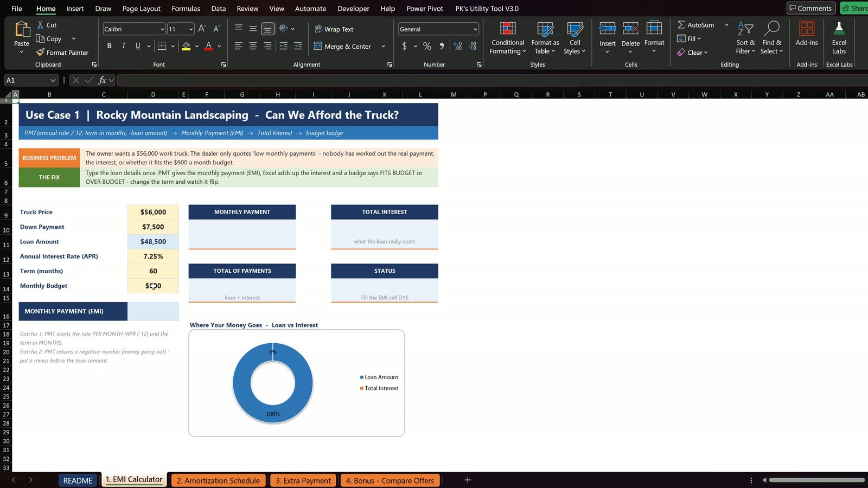Open the Power Pivot tab
Screen dimensions: 868x488
[425, 9]
